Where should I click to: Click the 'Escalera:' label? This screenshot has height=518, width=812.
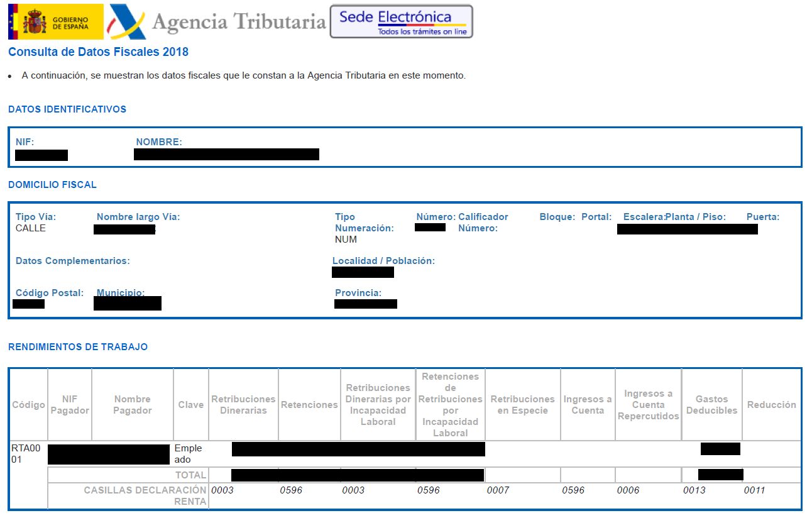point(644,217)
